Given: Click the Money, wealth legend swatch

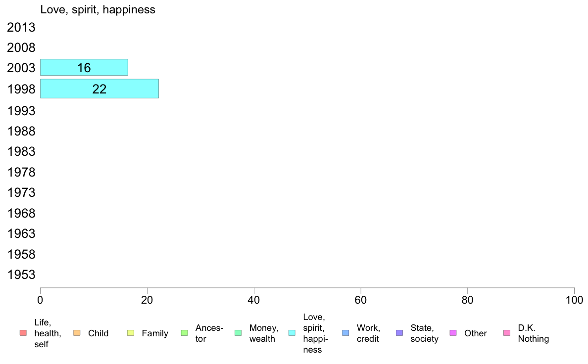Looking at the screenshot, I should tap(238, 333).
